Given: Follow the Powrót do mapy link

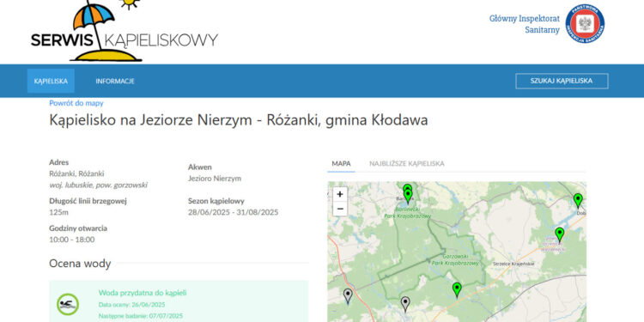Looking at the screenshot, I should click(76, 103).
